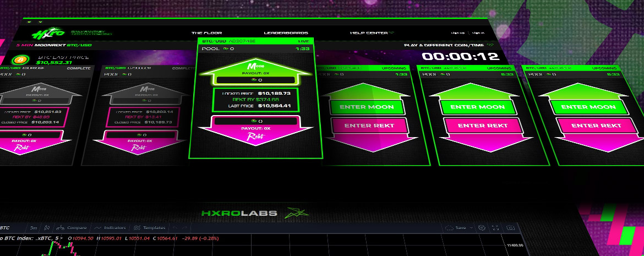Image resolution: width=644 pixels, height=256 pixels.
Task: Expand the arrow next to chart Save
Action: (x=472, y=227)
